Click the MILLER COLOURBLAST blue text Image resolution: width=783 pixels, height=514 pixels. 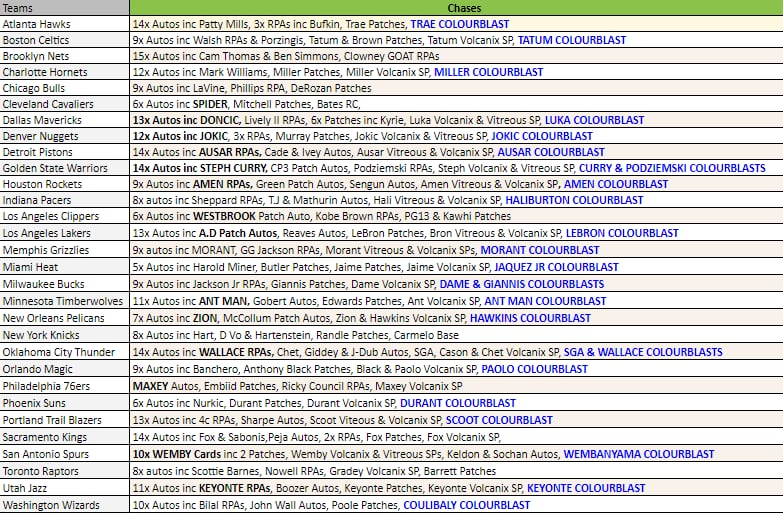488,72
